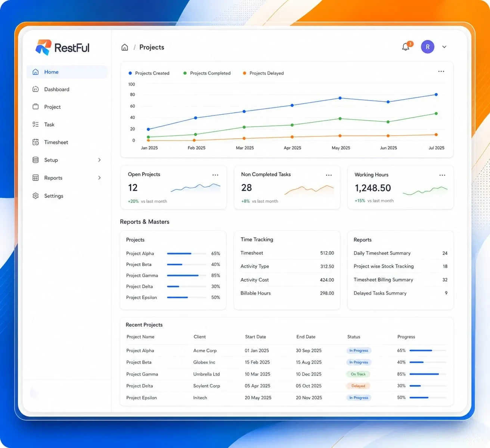
Task: Click the Activity Cost row in Time Tracking
Action: click(x=287, y=280)
